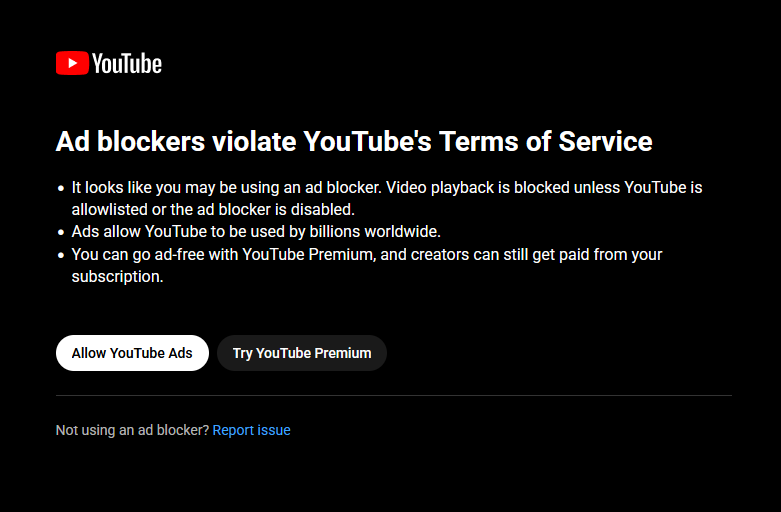Image resolution: width=781 pixels, height=512 pixels.
Task: Click the first bullet point dot
Action: pos(60,188)
